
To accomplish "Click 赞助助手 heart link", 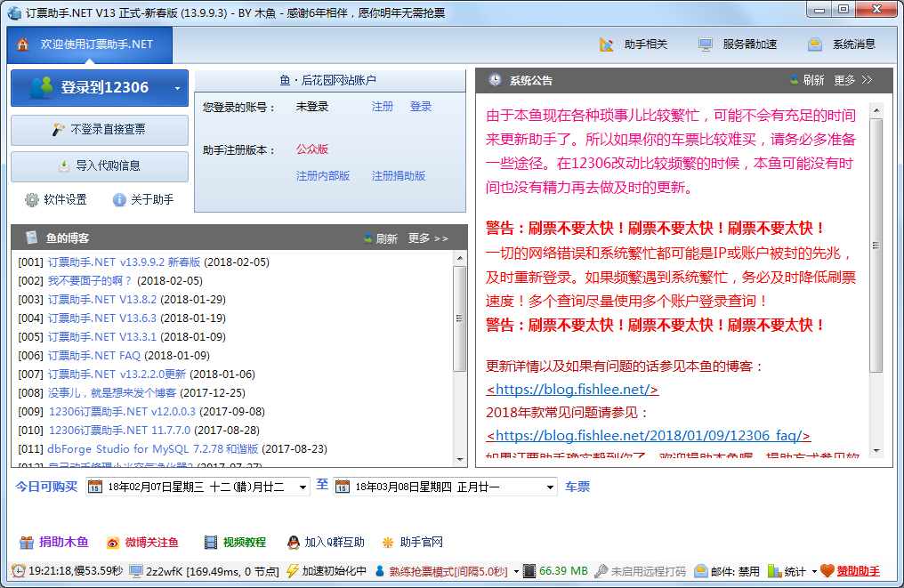I will point(851,571).
